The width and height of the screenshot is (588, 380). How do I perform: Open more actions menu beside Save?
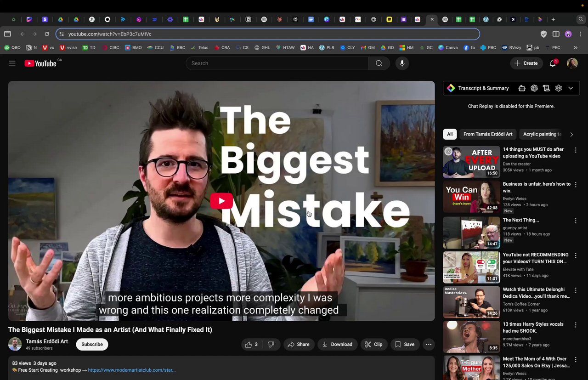[429, 344]
